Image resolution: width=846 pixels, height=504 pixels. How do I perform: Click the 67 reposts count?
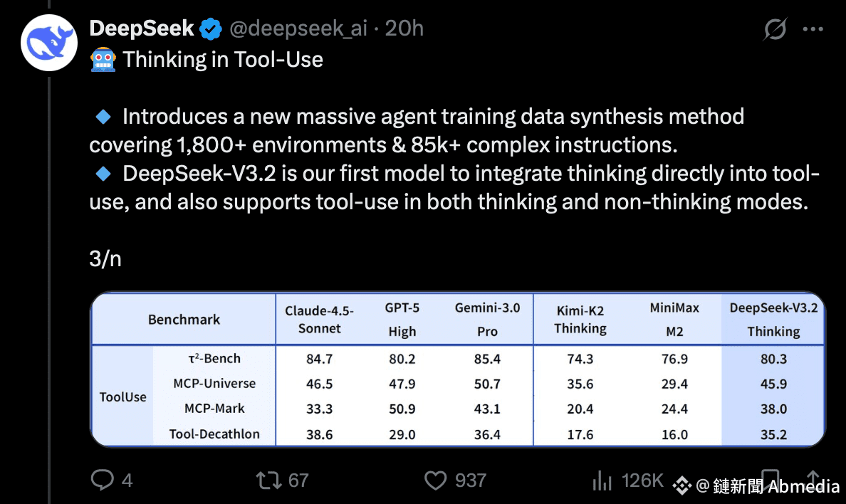tap(298, 481)
